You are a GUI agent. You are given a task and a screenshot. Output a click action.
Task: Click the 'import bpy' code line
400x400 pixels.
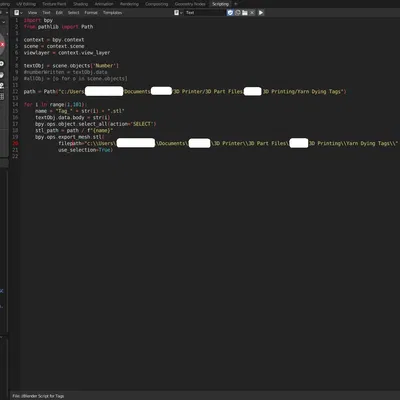point(38,20)
